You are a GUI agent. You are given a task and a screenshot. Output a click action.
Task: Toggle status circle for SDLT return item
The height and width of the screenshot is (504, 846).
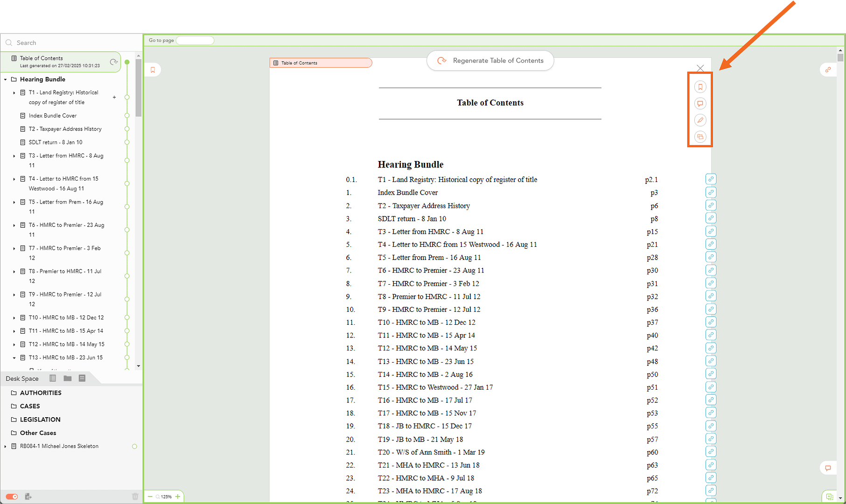127,142
